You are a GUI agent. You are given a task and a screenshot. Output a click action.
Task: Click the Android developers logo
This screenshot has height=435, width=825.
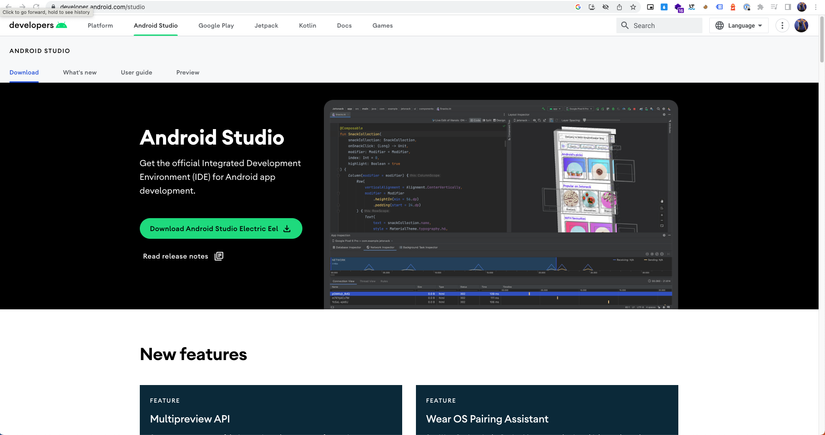pos(38,25)
